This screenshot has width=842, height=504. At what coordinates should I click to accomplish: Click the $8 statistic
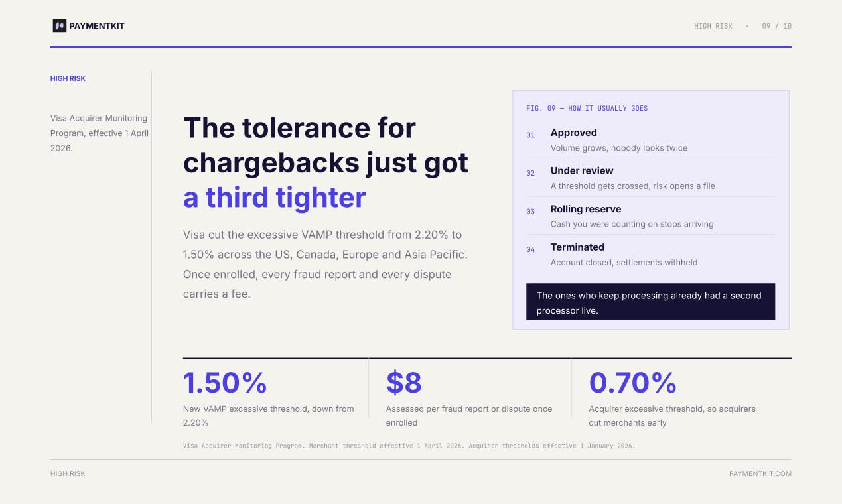[403, 383]
